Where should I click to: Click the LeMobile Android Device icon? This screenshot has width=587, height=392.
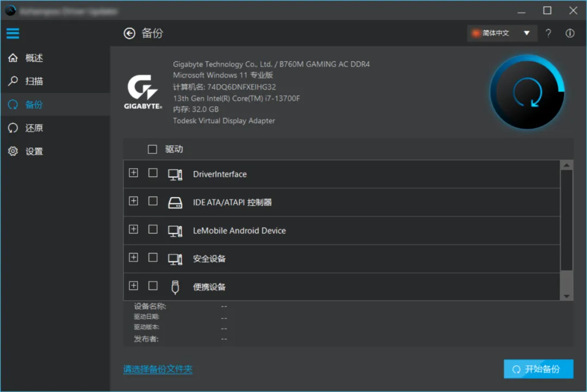tap(175, 231)
